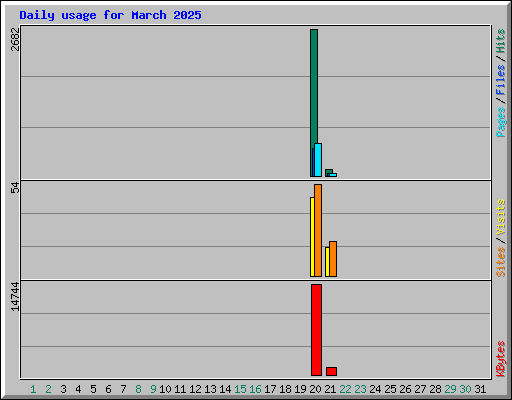
Task: Click the Pages legend label
Action: point(501,122)
